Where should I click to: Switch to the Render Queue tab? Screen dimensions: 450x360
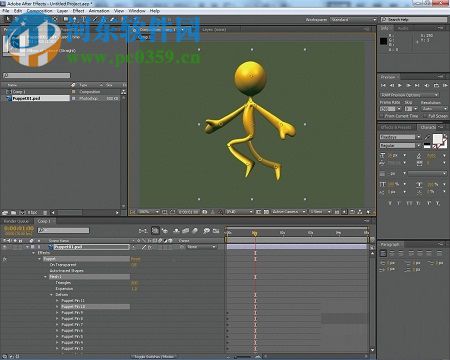pyautogui.click(x=16, y=221)
